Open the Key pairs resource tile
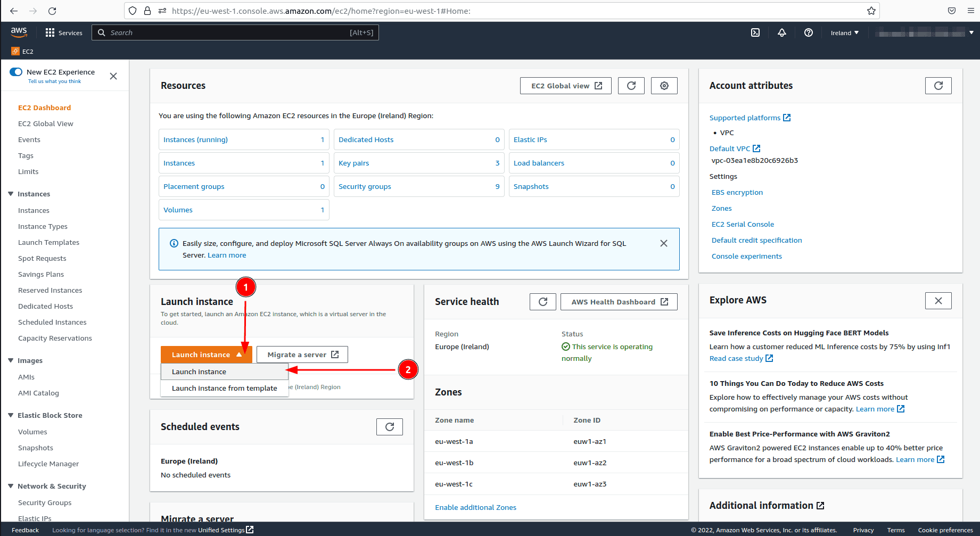This screenshot has height=536, width=980. [x=419, y=163]
